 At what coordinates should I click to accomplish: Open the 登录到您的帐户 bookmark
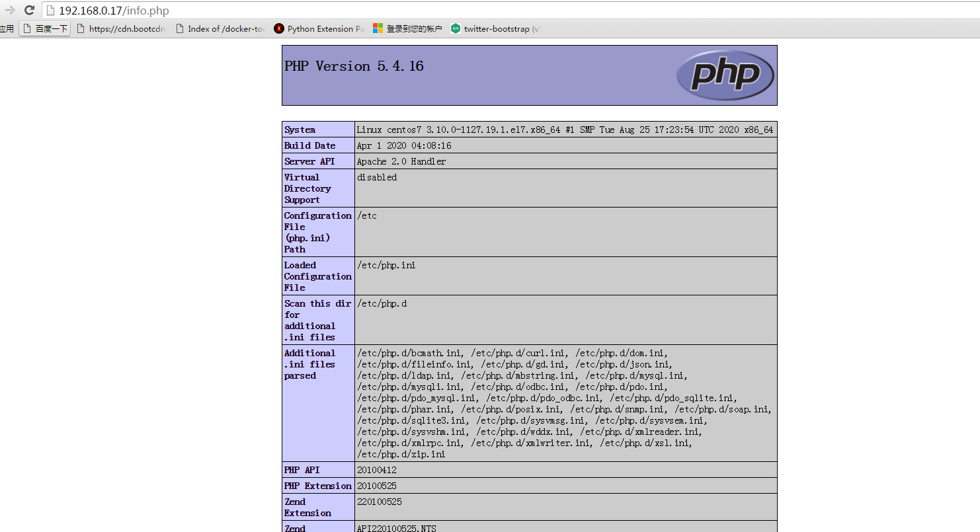pos(407,28)
